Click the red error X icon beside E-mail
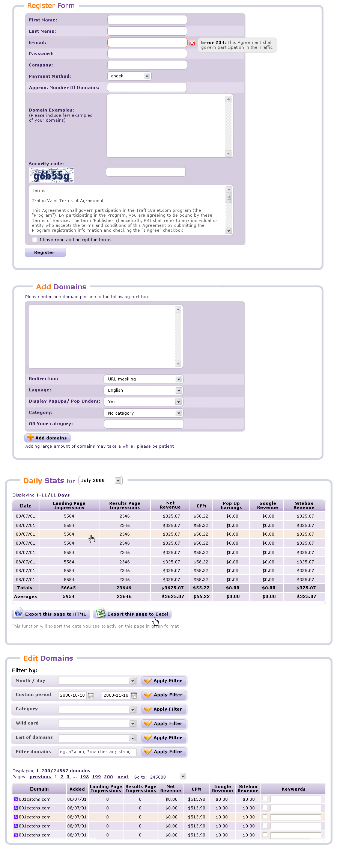The width and height of the screenshot is (337, 868). pos(192,43)
